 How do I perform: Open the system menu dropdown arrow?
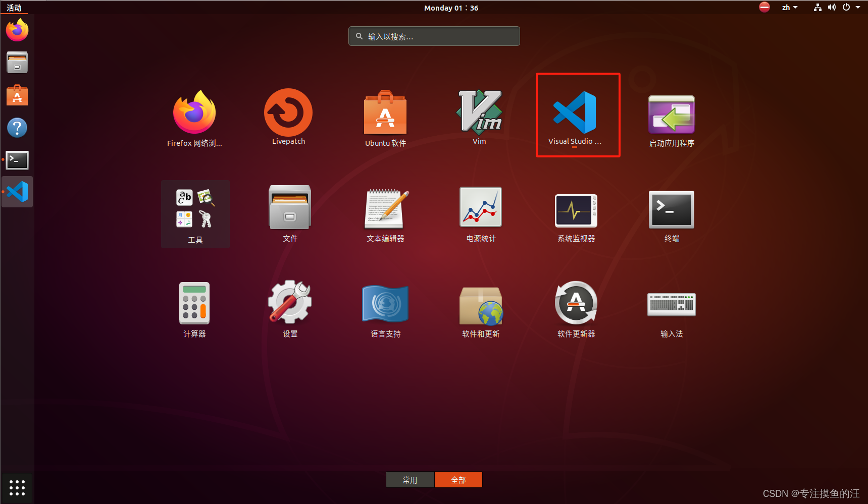pyautogui.click(x=858, y=8)
